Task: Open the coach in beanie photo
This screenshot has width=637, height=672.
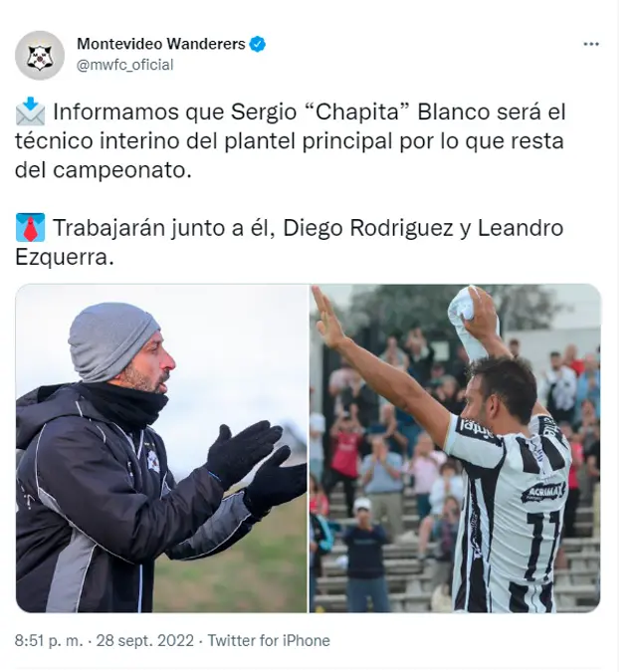Action: point(161,448)
